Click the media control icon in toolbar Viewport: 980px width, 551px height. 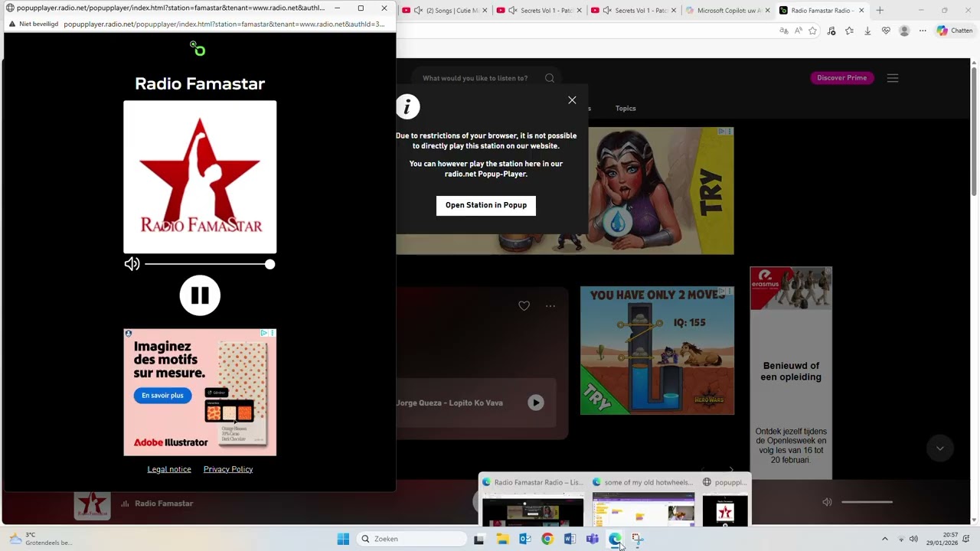coord(831,31)
